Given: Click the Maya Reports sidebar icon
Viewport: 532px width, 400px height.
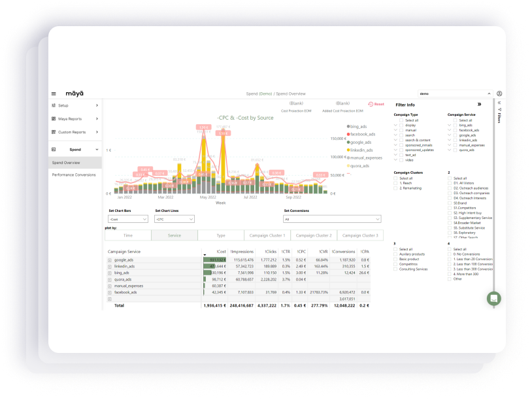Looking at the screenshot, I should click(x=54, y=119).
